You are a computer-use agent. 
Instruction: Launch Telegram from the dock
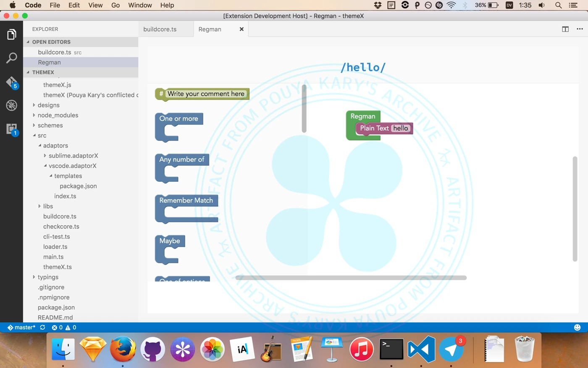click(x=451, y=349)
